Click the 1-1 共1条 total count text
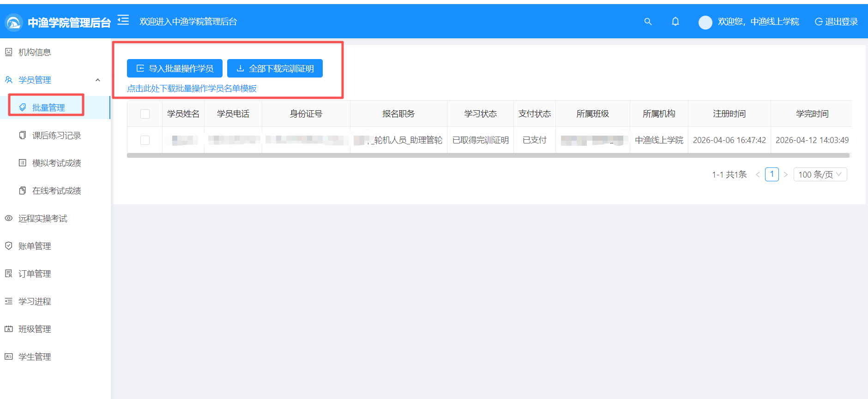Image resolution: width=868 pixels, height=399 pixels. click(729, 174)
